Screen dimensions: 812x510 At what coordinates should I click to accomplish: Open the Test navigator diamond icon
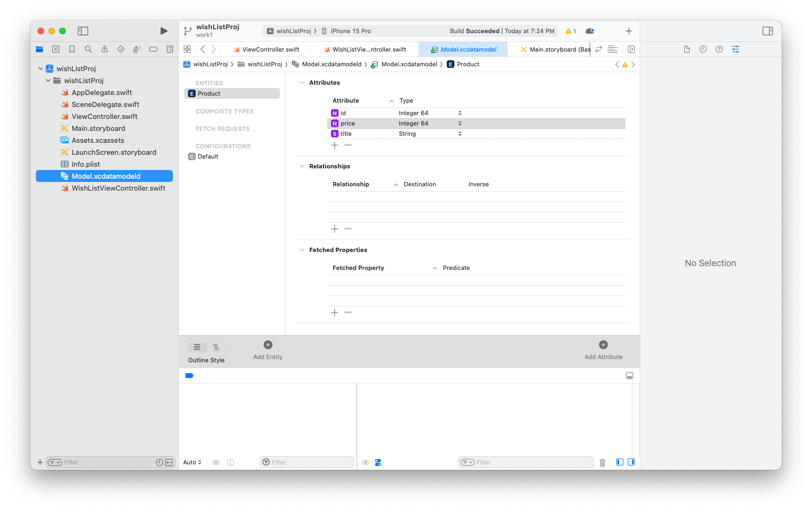click(121, 49)
